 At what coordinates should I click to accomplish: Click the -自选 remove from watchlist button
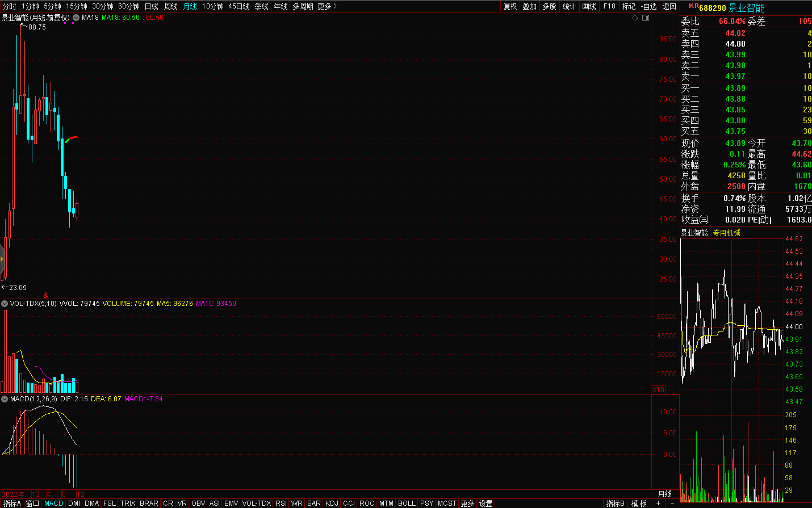649,6
